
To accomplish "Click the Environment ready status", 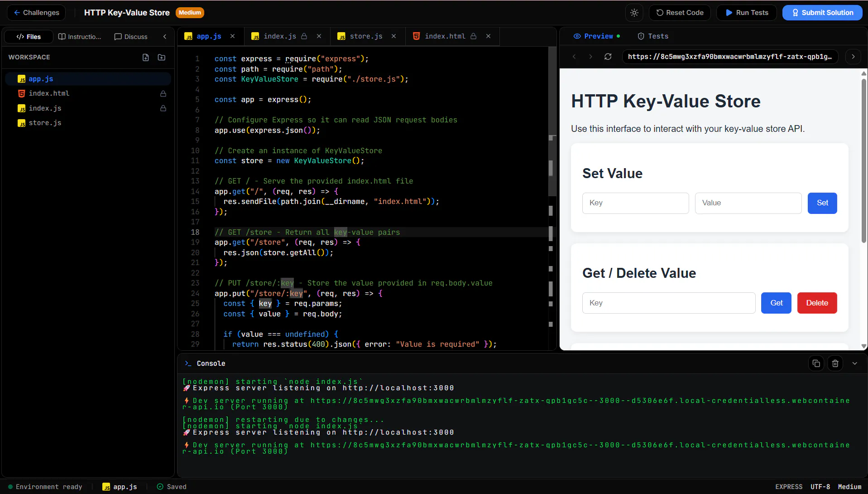I will coord(45,487).
